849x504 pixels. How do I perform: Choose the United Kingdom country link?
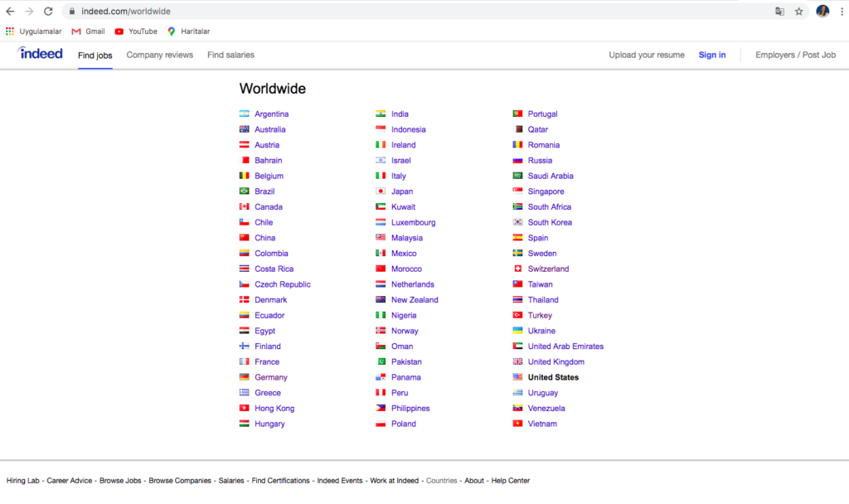[555, 362]
